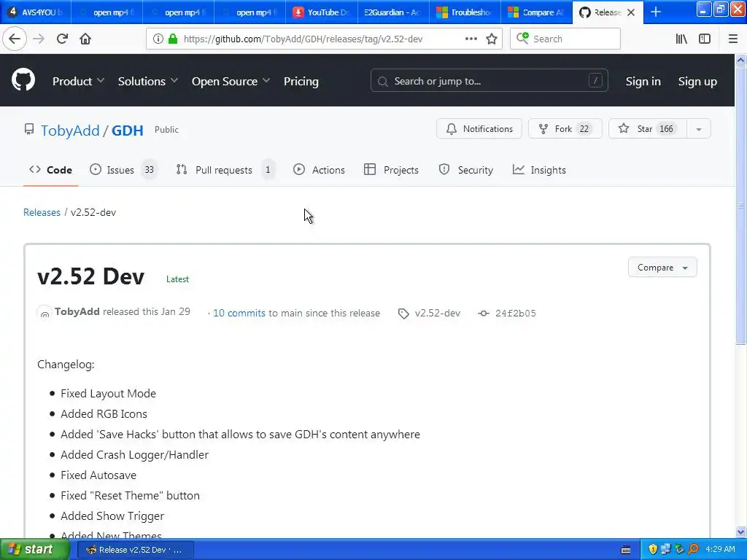Reload the page with the refresh icon

click(62, 39)
